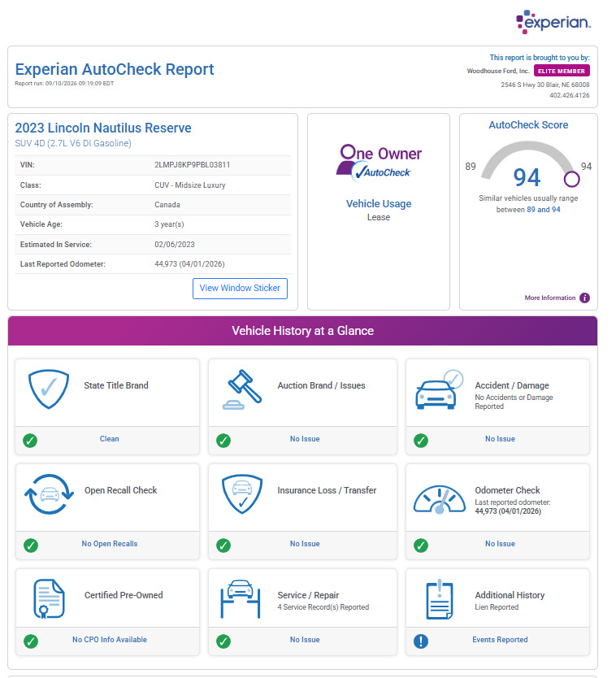This screenshot has width=616, height=678.
Task: Click the Certified Pre-Owned document icon
Action: (49, 599)
